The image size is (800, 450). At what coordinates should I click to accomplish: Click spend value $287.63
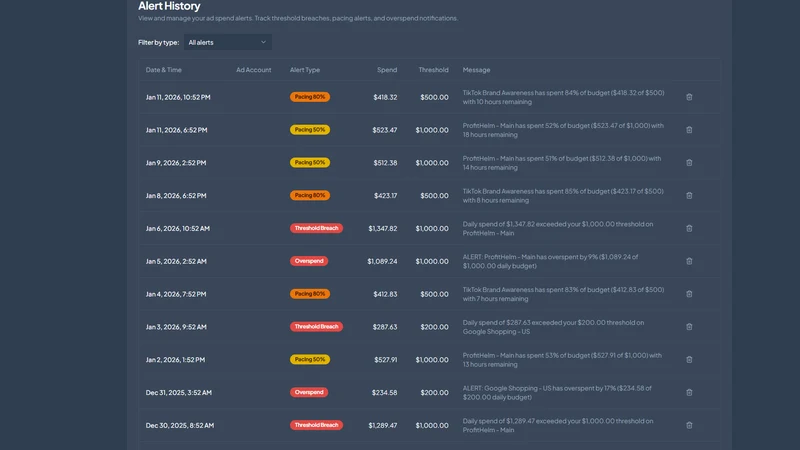click(385, 327)
